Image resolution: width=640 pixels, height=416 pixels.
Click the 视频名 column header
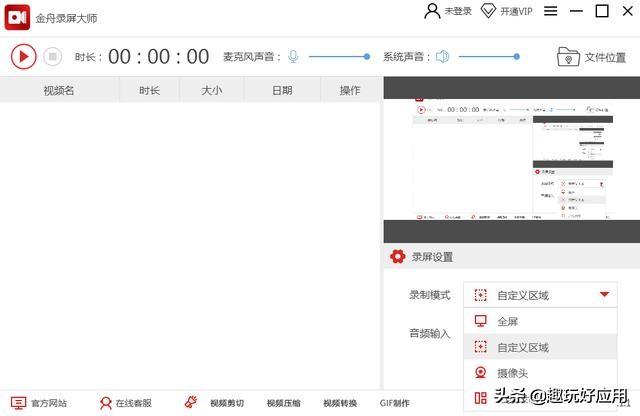point(59,90)
